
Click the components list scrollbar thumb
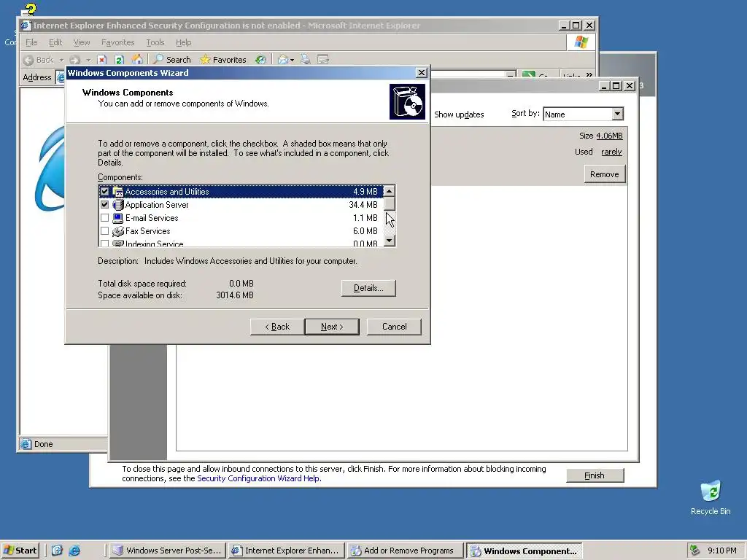pos(390,204)
